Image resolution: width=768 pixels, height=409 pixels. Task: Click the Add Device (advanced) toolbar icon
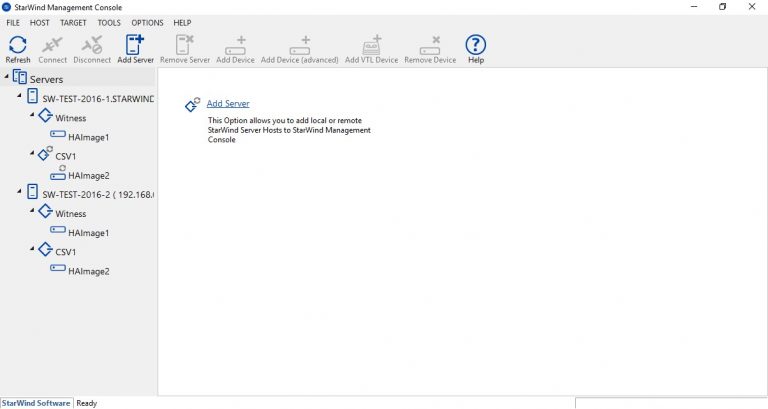tap(299, 46)
